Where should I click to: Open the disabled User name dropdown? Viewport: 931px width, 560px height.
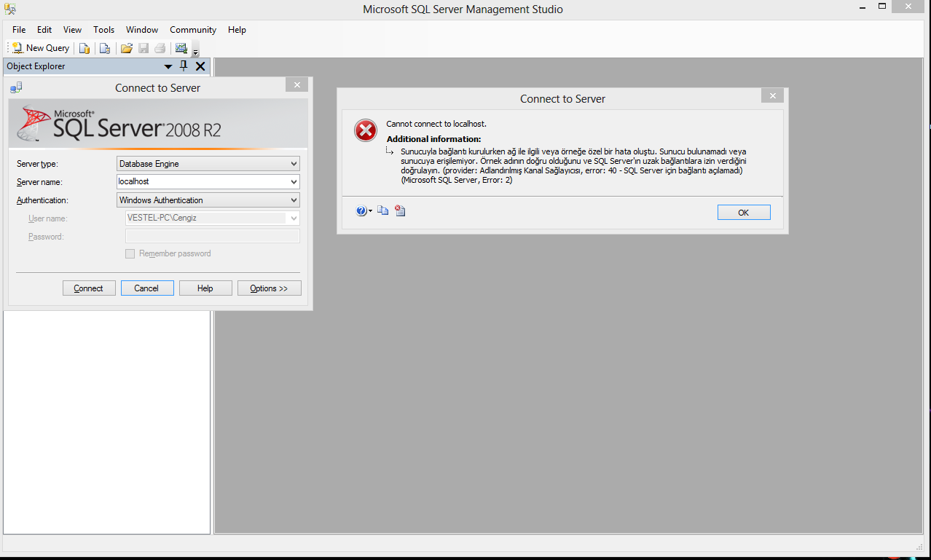click(294, 218)
